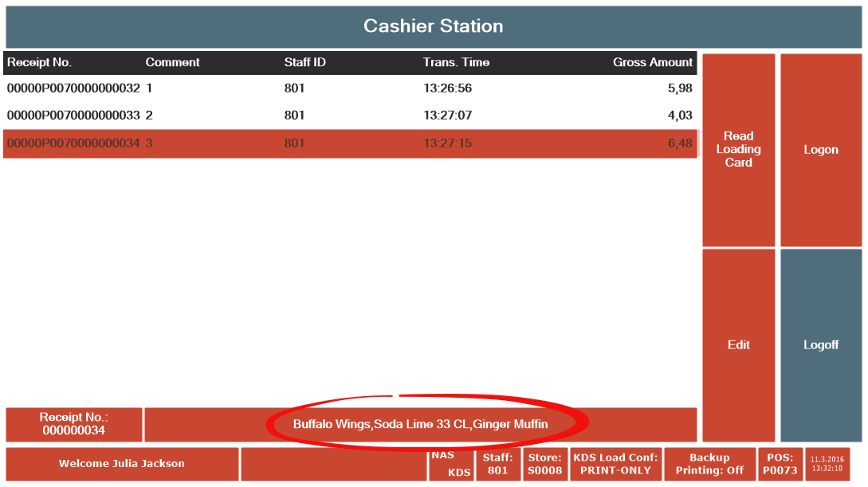The height and width of the screenshot is (487, 868).
Task: Select receipt row with gross amount 4,03
Action: 350,116
